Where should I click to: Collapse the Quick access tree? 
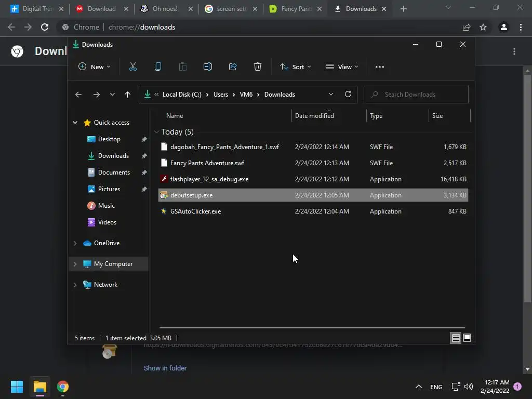75,123
